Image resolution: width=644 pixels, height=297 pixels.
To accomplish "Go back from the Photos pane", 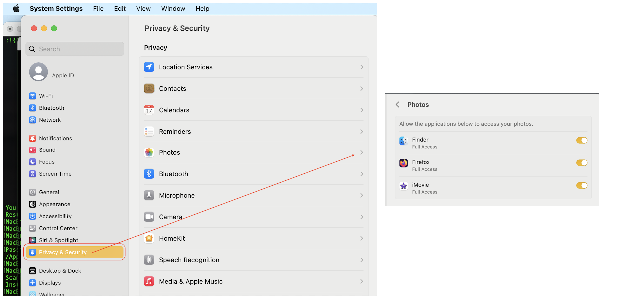I will coord(397,105).
